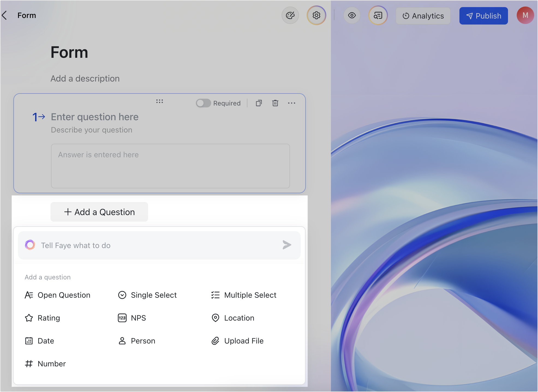Open question more options ellipsis
Viewport: 538px width, 392px height.
pyautogui.click(x=291, y=103)
